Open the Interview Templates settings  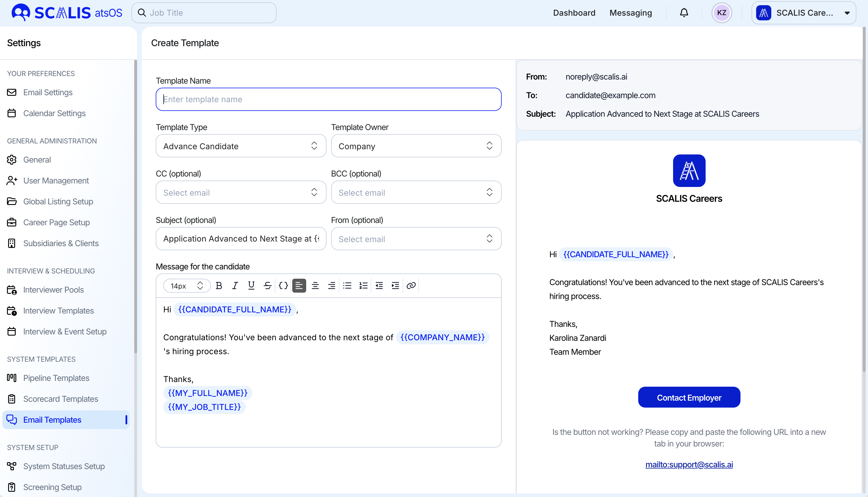58,311
